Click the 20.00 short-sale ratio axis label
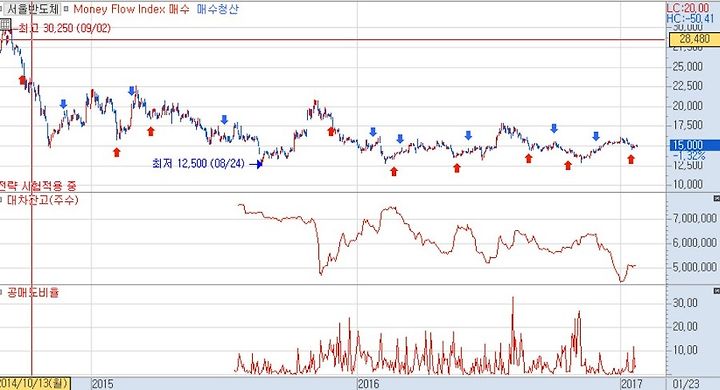 (x=685, y=327)
